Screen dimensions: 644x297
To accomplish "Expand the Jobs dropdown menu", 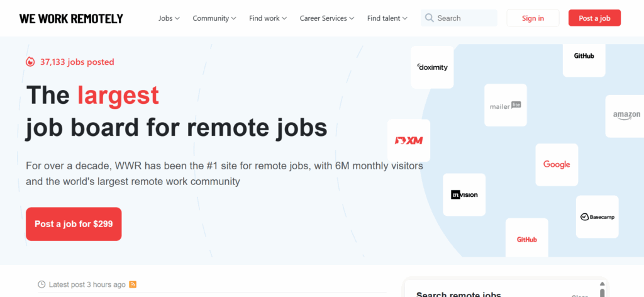I will pyautogui.click(x=169, y=18).
